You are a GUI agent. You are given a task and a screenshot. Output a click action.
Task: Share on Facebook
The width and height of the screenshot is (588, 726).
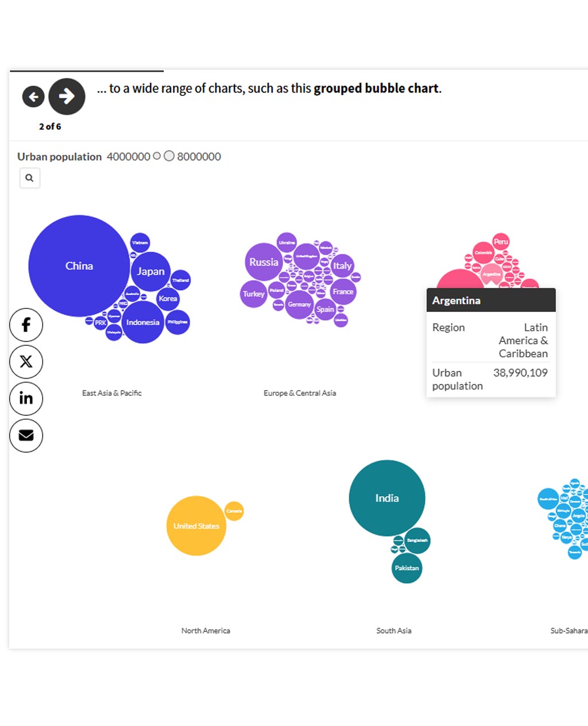tap(26, 325)
